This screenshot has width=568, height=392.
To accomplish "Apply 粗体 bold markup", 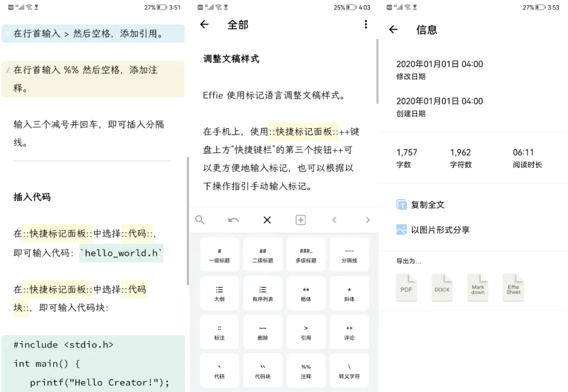I will (306, 293).
